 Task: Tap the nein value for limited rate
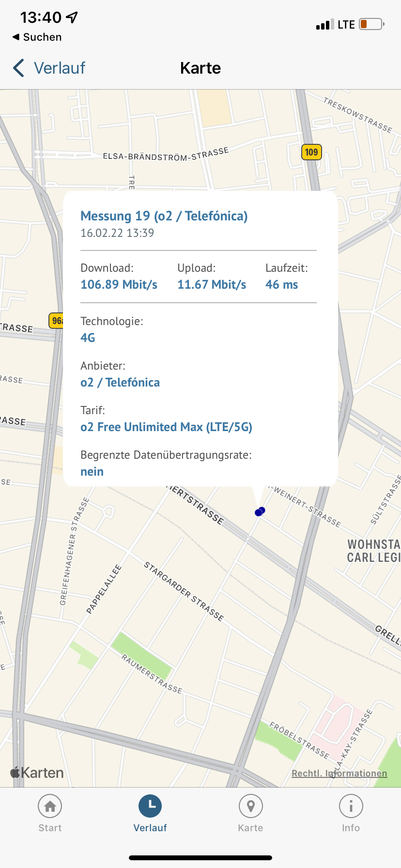click(92, 472)
